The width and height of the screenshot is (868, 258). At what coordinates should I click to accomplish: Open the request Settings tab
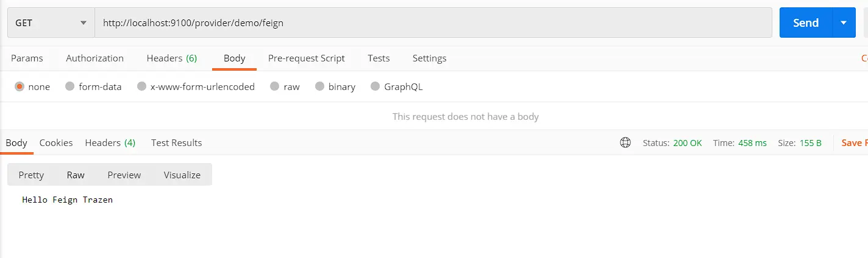(429, 58)
